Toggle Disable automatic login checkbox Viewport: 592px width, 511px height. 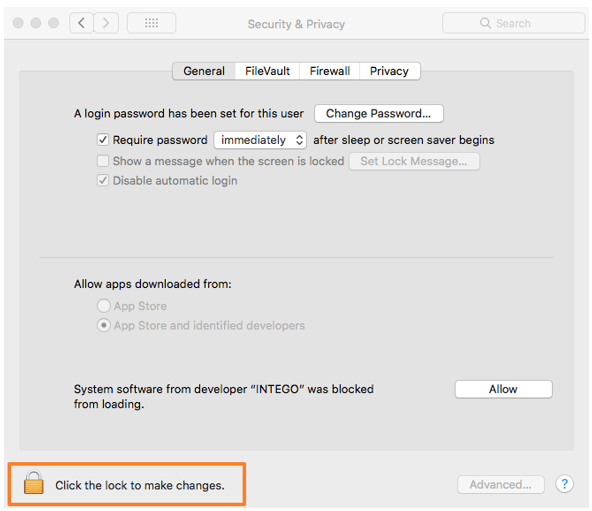click(103, 181)
